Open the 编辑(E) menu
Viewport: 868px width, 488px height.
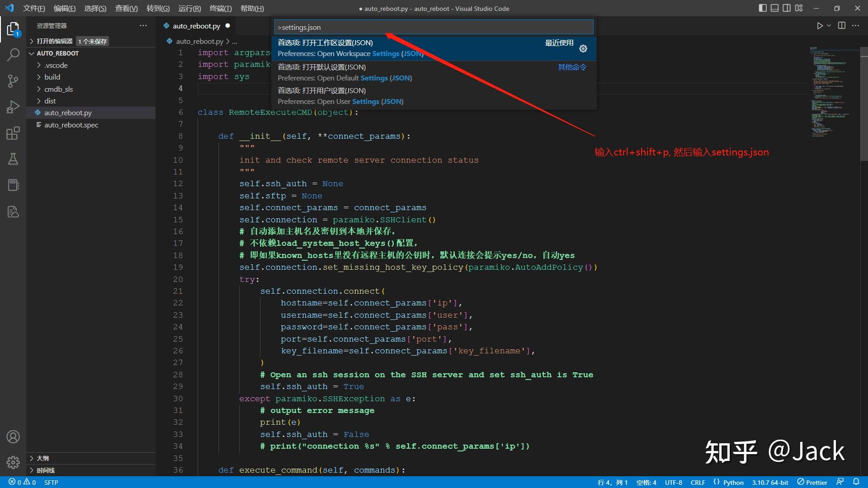tap(64, 9)
